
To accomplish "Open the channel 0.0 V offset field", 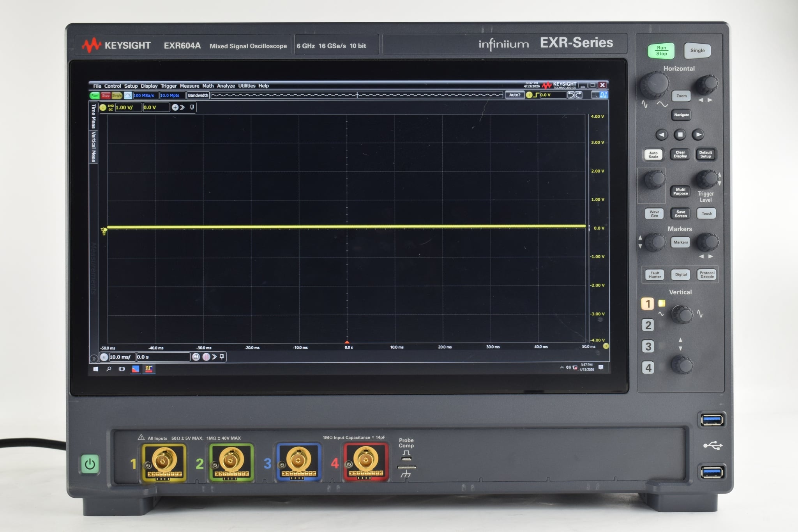I will [x=156, y=108].
